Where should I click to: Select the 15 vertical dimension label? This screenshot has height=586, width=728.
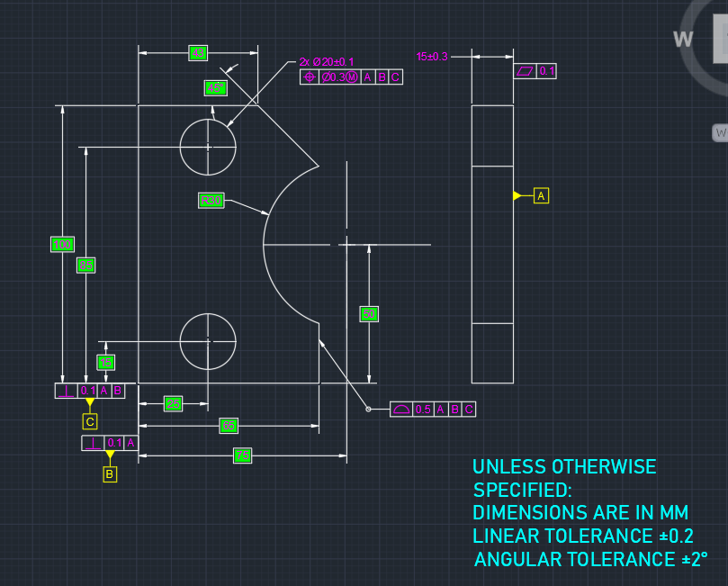click(x=106, y=363)
